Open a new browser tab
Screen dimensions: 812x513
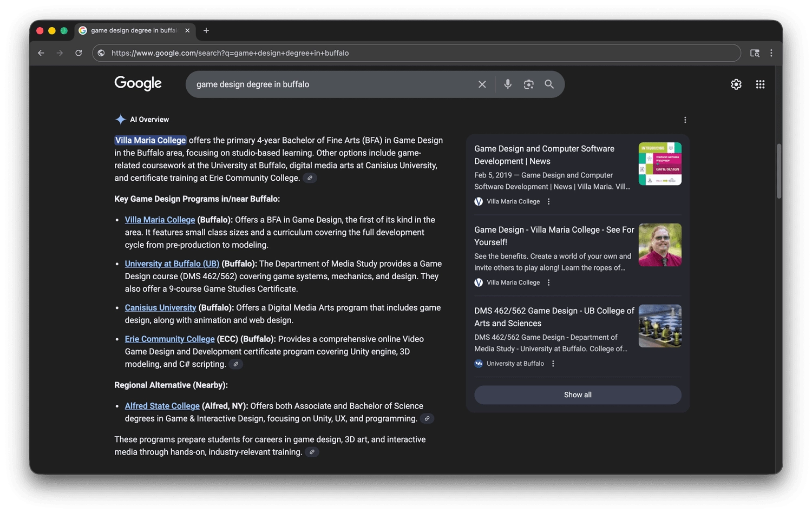click(206, 31)
